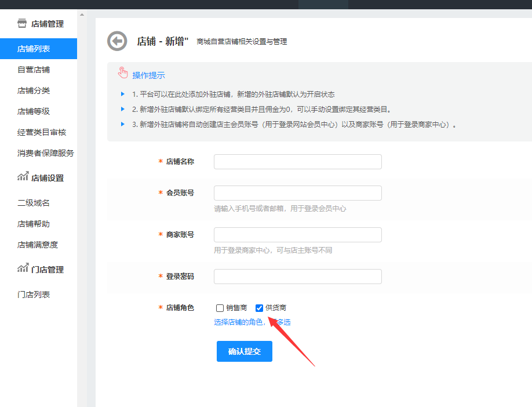Uncheck the 供货商 role checkbox
This screenshot has width=532, height=407.
pyautogui.click(x=259, y=308)
